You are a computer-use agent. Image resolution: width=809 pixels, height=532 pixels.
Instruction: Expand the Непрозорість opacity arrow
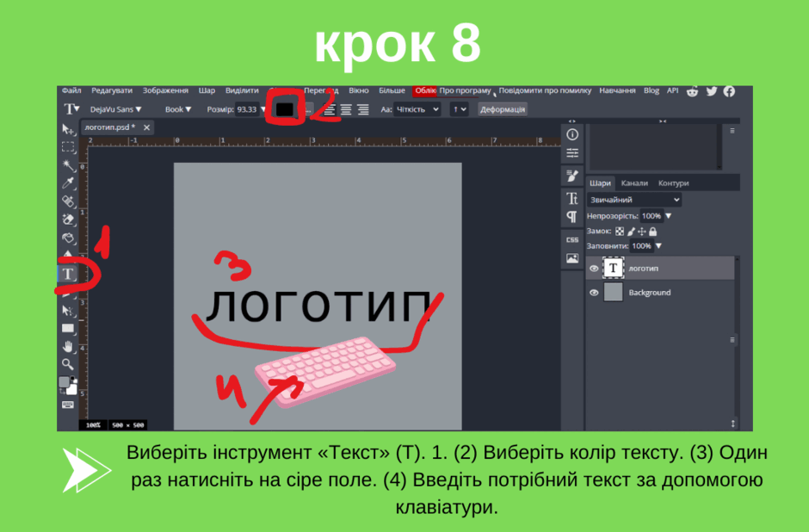click(x=669, y=216)
